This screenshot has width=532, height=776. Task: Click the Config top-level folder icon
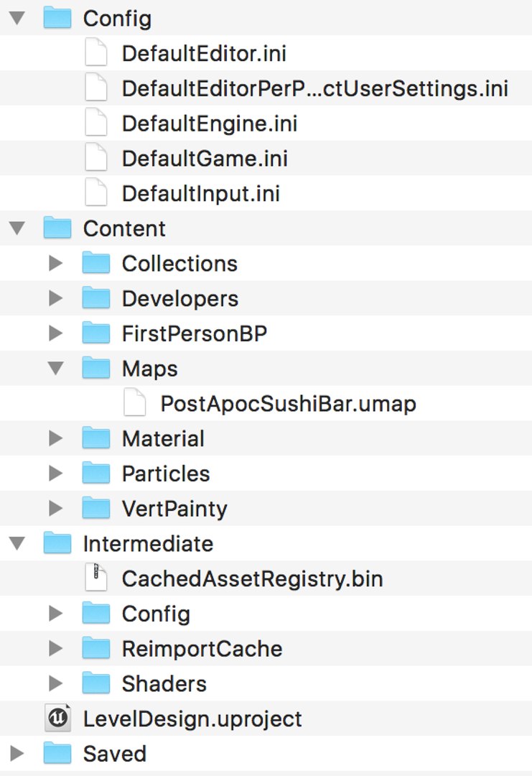[x=57, y=18]
